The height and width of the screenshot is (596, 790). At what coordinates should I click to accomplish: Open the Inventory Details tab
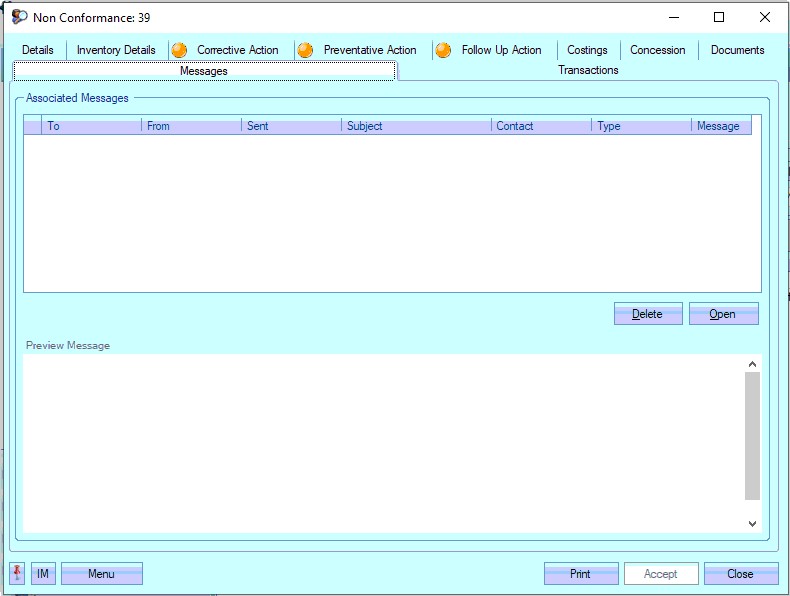click(x=116, y=50)
